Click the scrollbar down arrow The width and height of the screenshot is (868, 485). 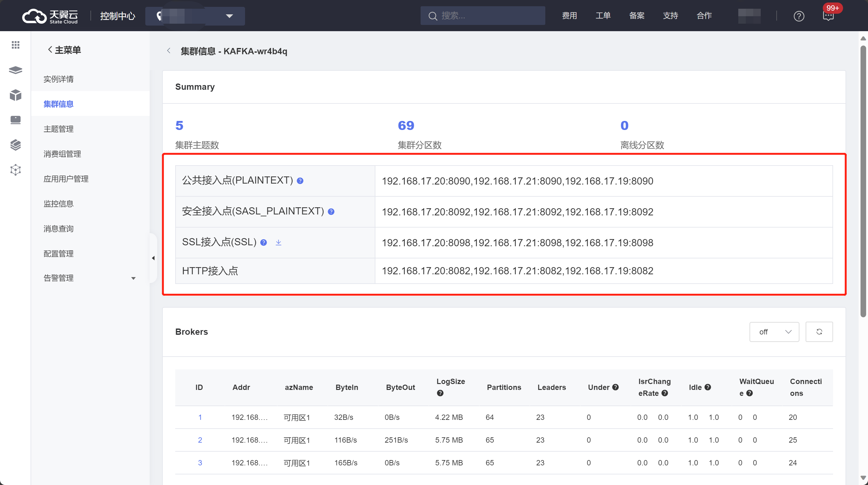863,478
